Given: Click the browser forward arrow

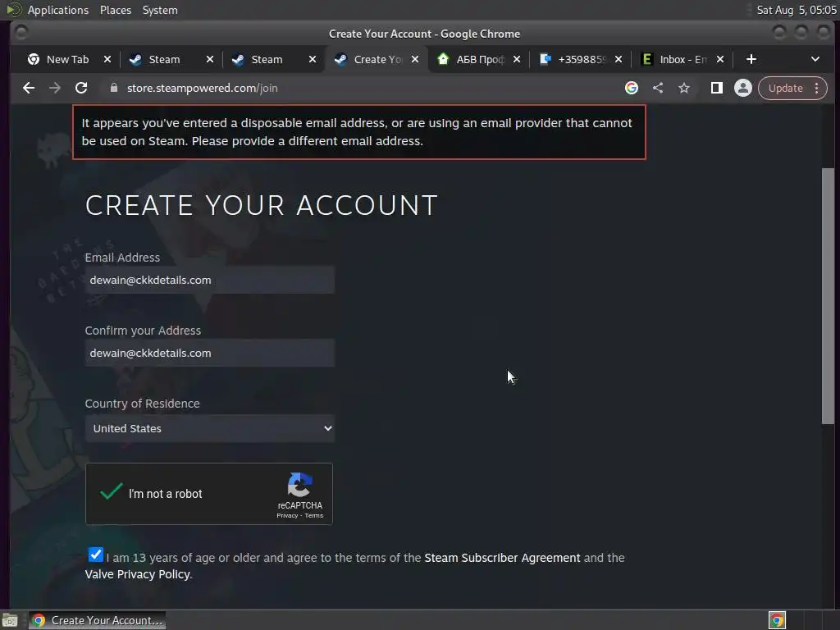Looking at the screenshot, I should (x=55, y=88).
